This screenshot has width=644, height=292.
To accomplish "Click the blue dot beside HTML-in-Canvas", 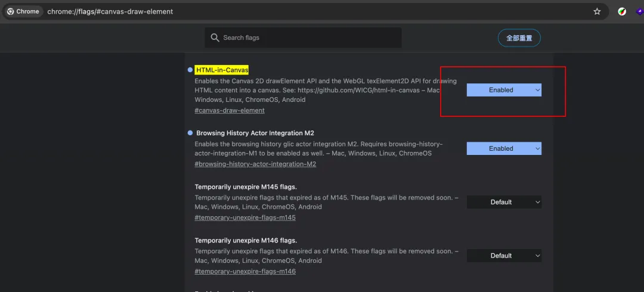I will click(190, 70).
